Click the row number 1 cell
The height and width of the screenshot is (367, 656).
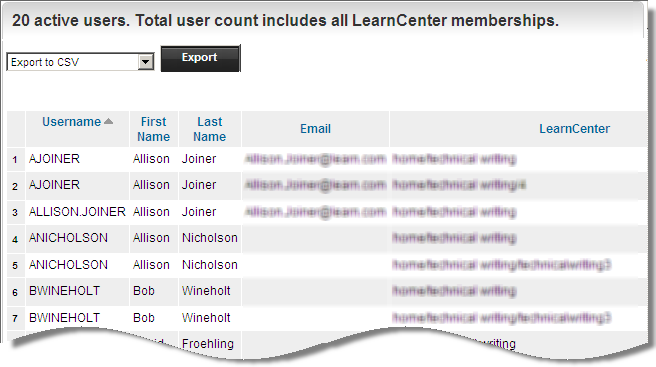[x=15, y=159]
